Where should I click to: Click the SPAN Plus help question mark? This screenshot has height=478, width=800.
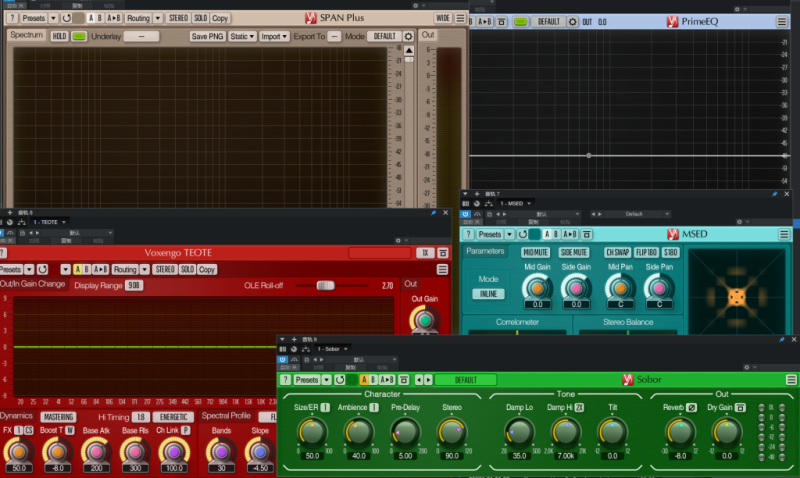[x=11, y=18]
